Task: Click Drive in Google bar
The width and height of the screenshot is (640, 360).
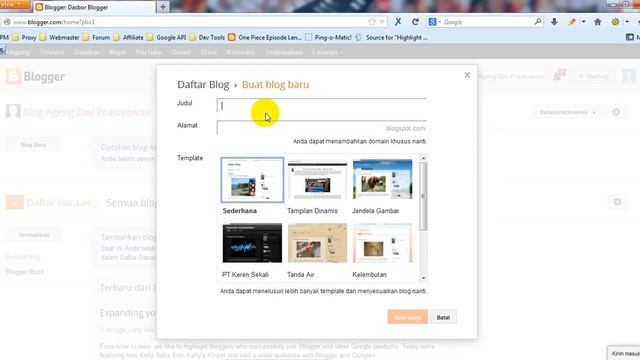Action: point(208,52)
